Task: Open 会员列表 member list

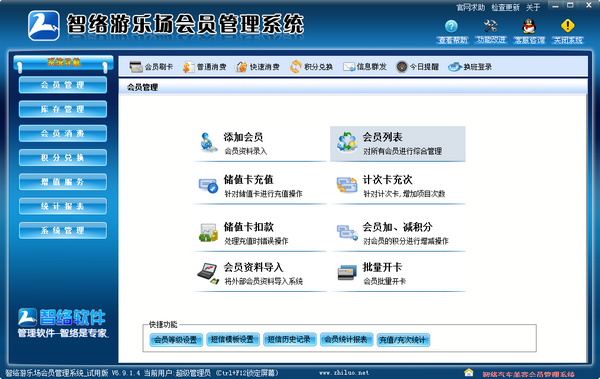Action: pos(398,144)
